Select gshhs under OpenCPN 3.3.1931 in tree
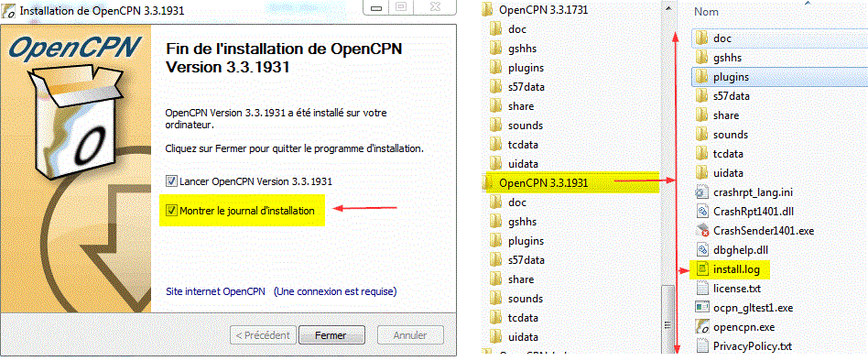Viewport: 868px width, 361px height. tap(522, 222)
